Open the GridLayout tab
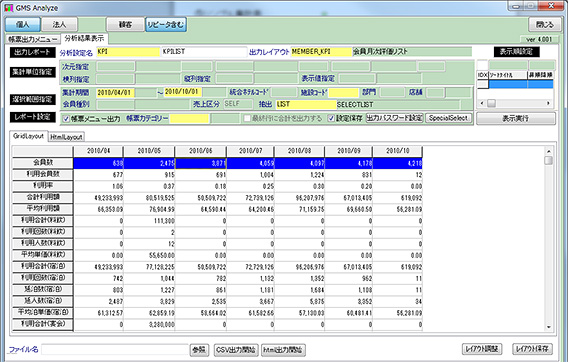568x362 pixels. point(28,136)
